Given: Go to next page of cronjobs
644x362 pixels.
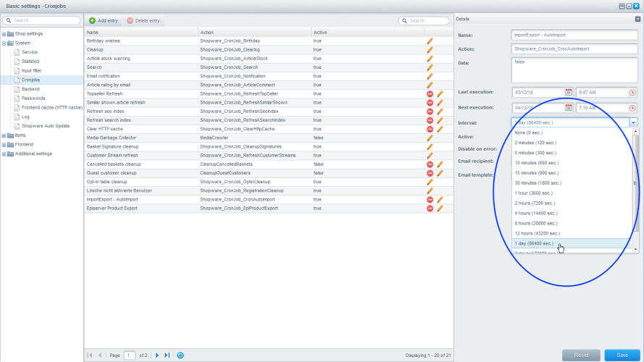Looking at the screenshot, I should point(157,355).
